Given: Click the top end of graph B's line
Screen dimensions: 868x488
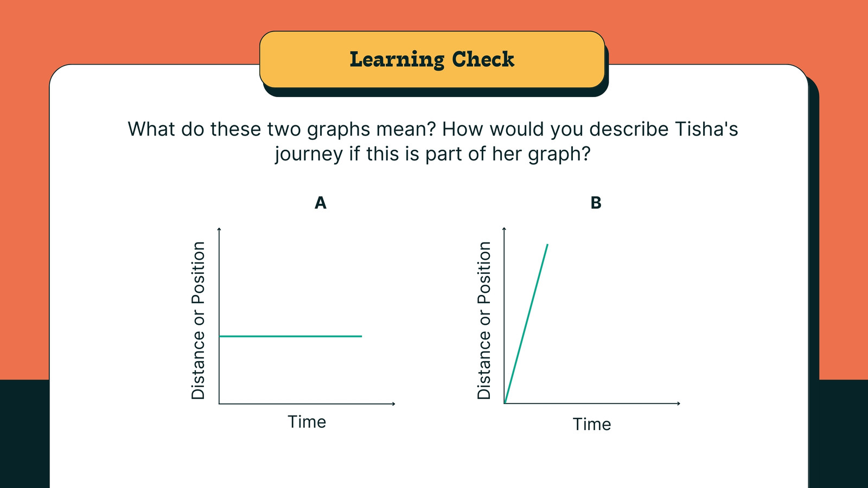Looking at the screenshot, I should 547,245.
